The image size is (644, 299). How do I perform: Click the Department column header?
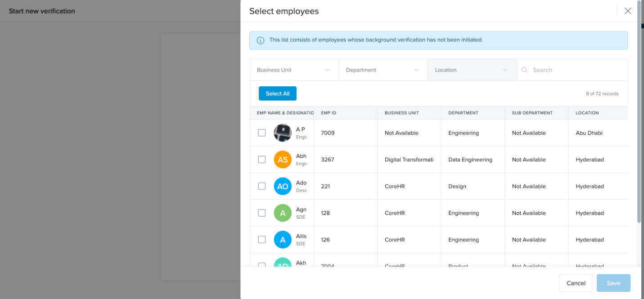point(463,113)
